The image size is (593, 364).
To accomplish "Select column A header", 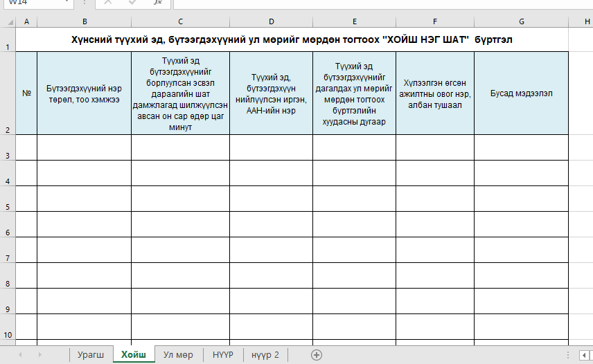I will (x=26, y=22).
